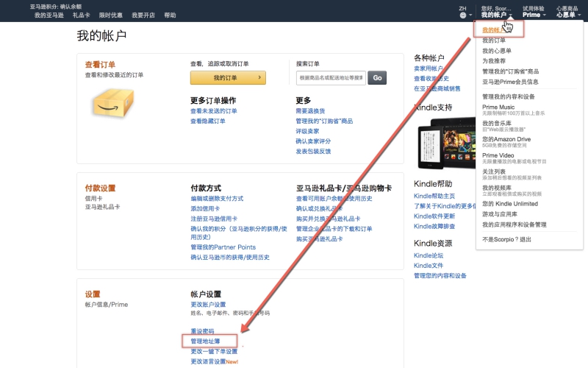Click the Go search button

coord(377,78)
